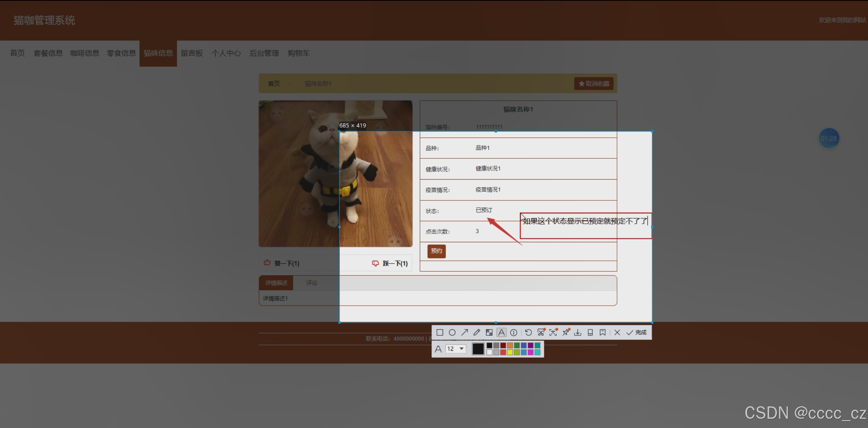
Task: Click the annotation text input box
Action: point(585,226)
